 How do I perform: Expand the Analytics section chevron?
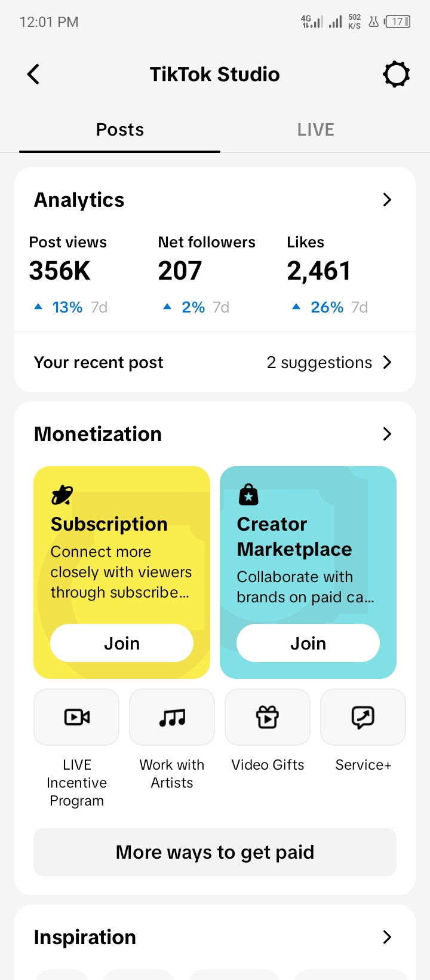click(x=387, y=200)
